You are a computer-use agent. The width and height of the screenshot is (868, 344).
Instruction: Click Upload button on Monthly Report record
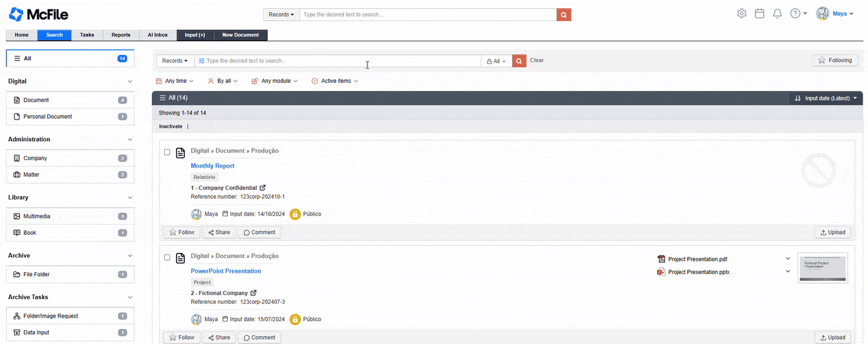(832, 232)
